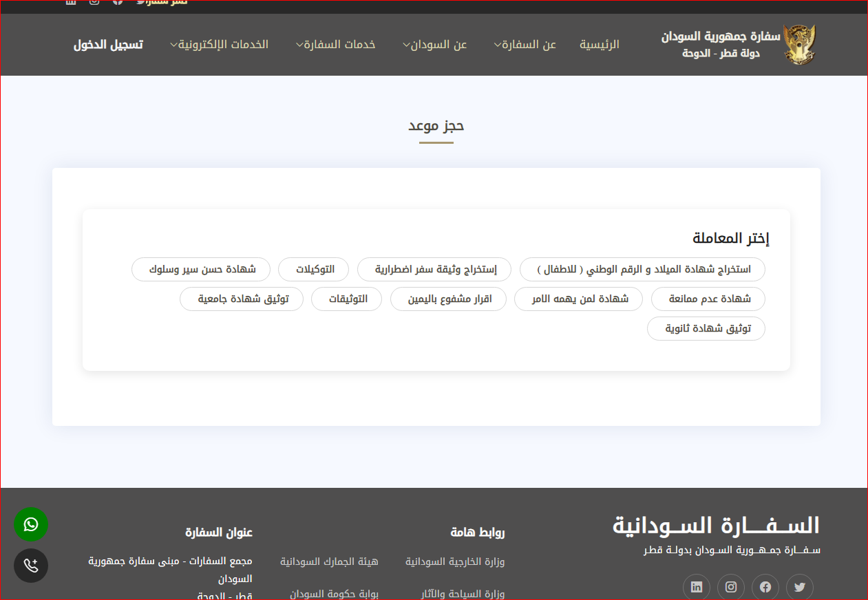Open هيئة الجمارك السودانية footer link
Screen dimensions: 868x600
[x=329, y=561]
